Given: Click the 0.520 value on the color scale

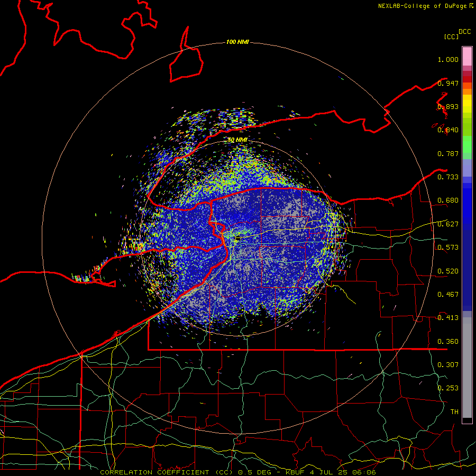Looking at the screenshot, I should pos(448,271).
